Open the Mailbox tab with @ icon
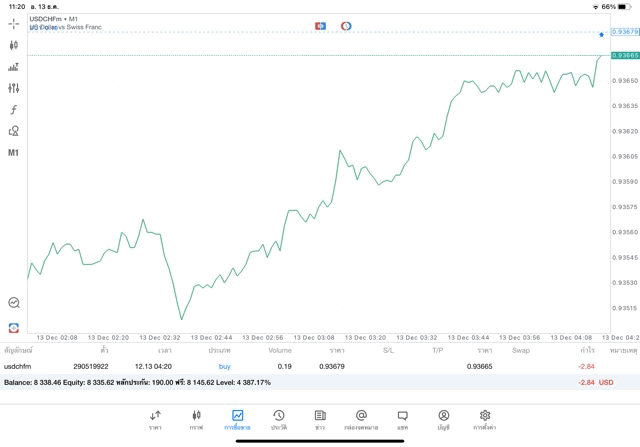 [x=361, y=420]
